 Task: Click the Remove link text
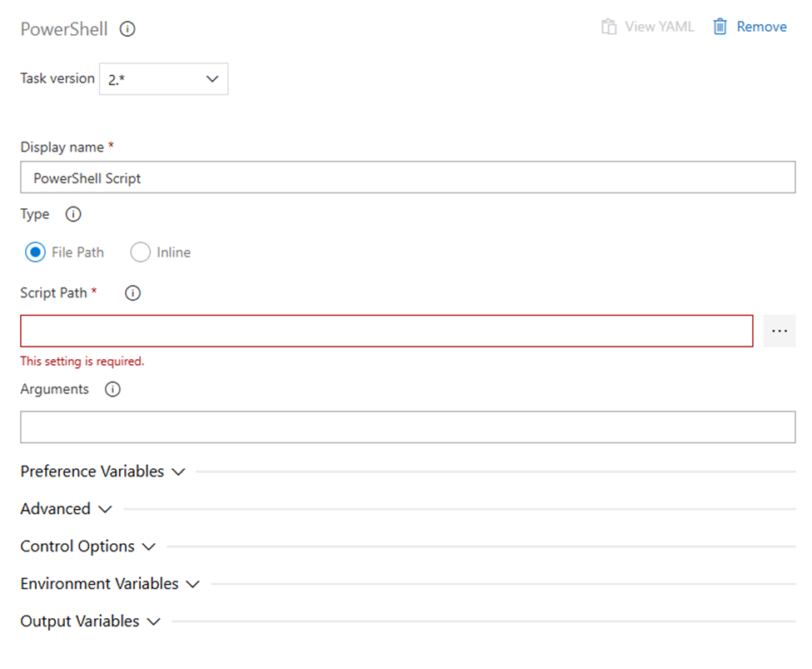[x=761, y=27]
